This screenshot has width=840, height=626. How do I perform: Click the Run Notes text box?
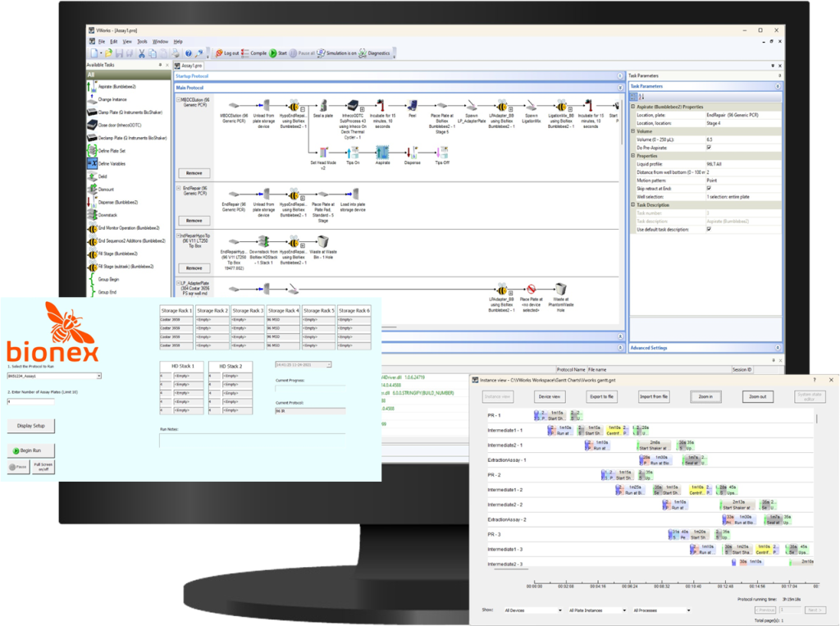coord(253,440)
